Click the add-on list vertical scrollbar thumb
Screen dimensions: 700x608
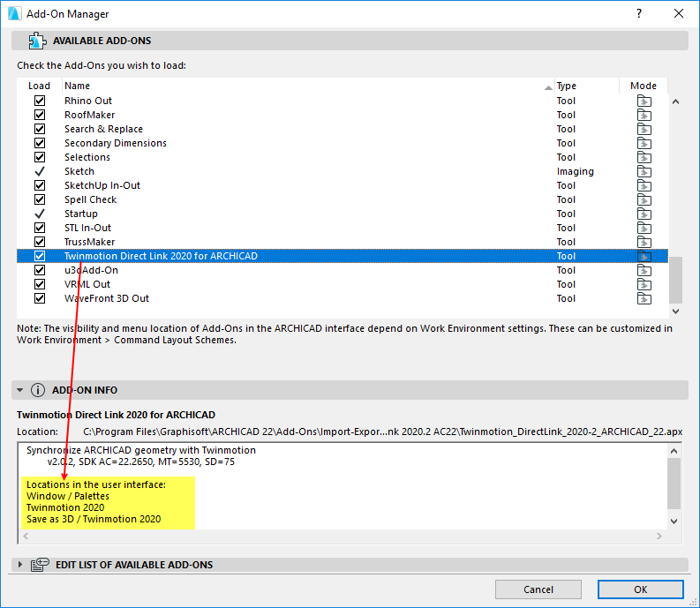point(675,280)
